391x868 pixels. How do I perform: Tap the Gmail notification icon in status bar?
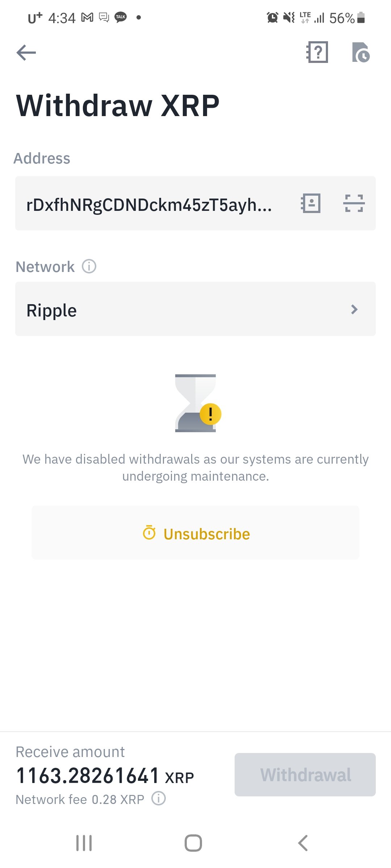tap(87, 17)
